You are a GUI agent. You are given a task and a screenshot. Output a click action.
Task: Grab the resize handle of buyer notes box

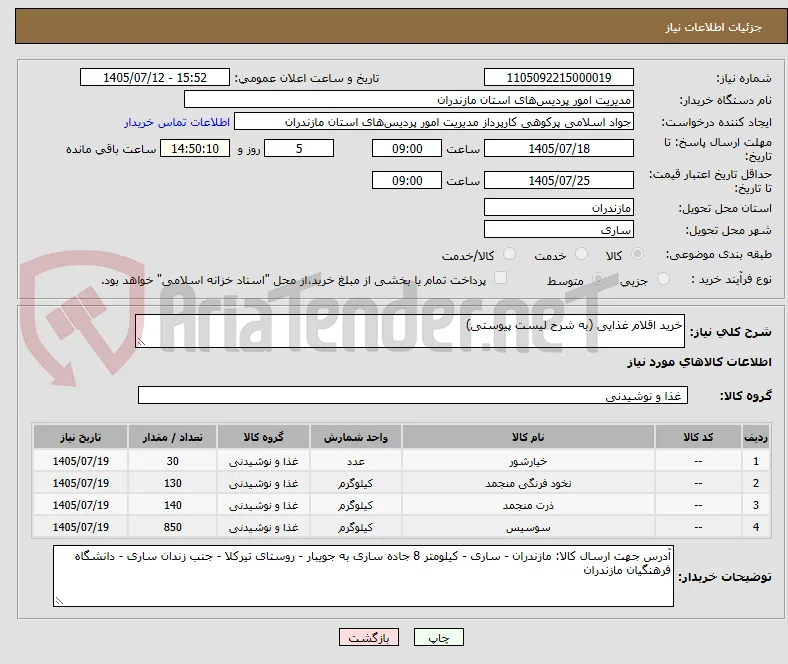pyautogui.click(x=59, y=600)
